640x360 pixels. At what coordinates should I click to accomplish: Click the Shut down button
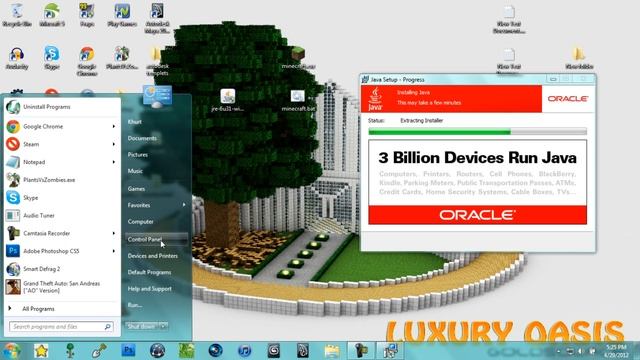pos(142,326)
